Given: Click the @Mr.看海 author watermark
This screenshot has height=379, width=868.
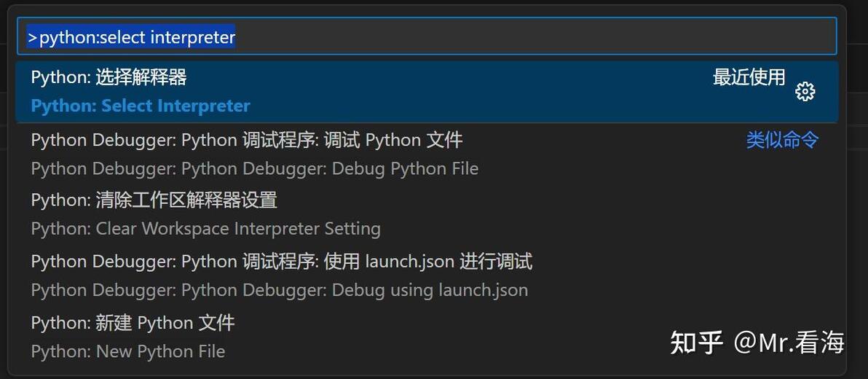Looking at the screenshot, I should (789, 343).
